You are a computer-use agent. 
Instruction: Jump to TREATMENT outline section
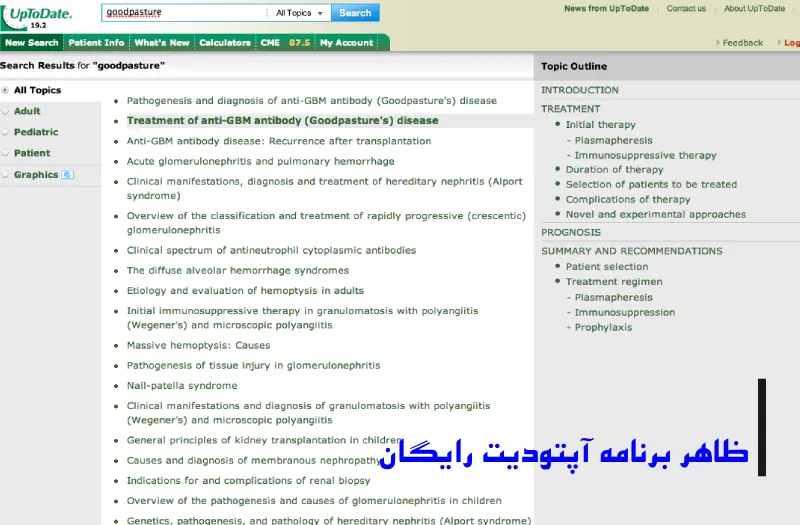point(570,109)
